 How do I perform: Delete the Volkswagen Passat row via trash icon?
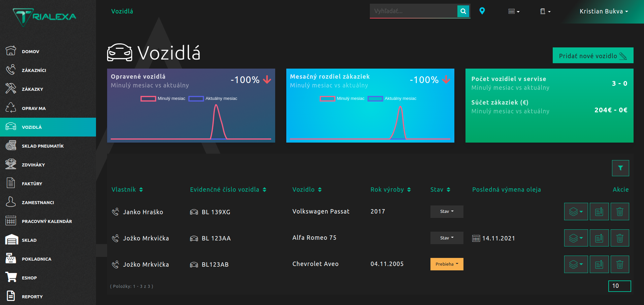(x=619, y=212)
